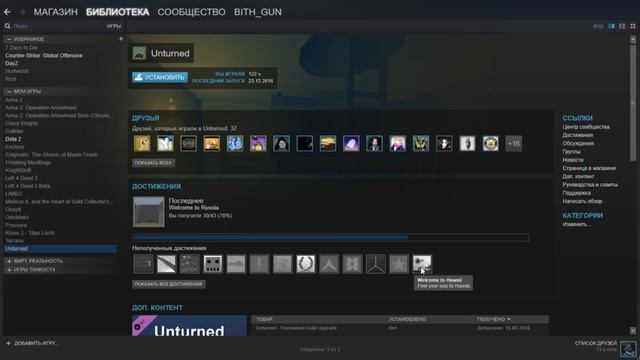Select Dota 2 in the games list
The image size is (640, 360).
[x=13, y=139]
